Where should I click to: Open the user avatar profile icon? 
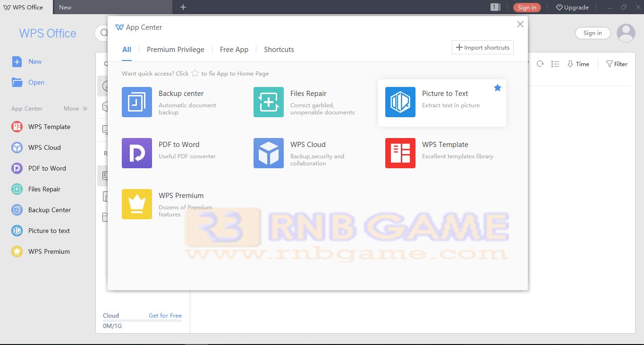(626, 33)
